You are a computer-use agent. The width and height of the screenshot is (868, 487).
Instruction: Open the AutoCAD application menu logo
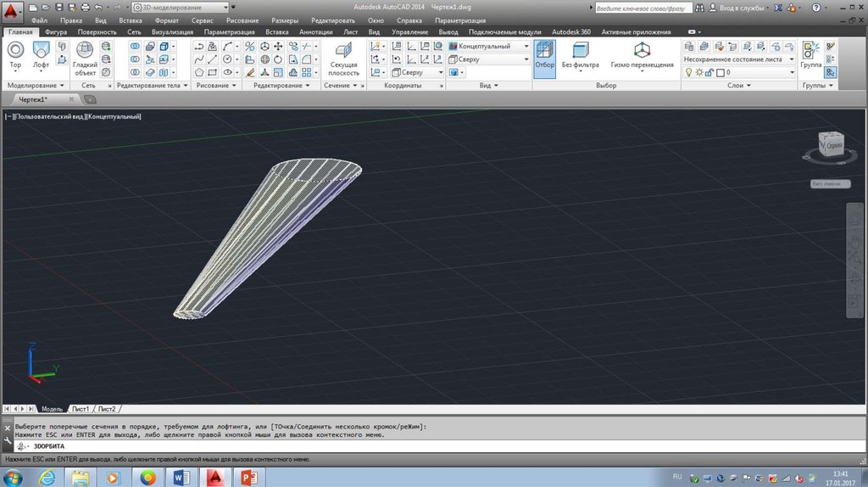pyautogui.click(x=11, y=11)
